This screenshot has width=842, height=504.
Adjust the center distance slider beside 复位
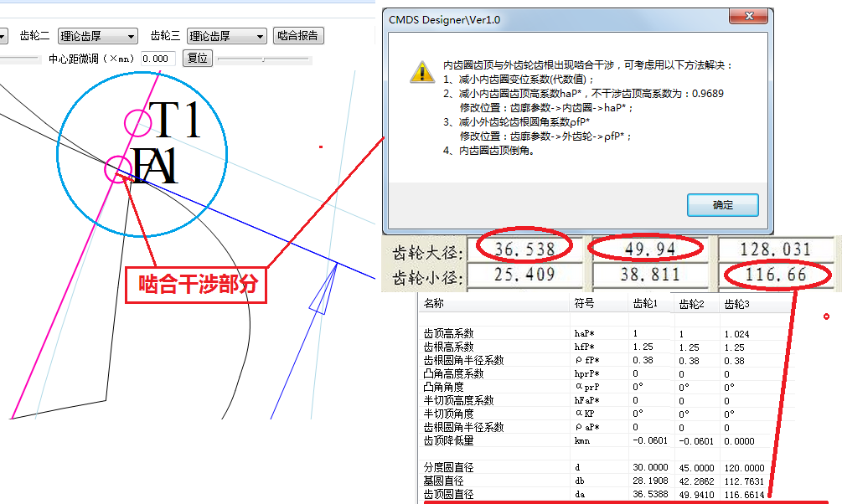pos(264,59)
